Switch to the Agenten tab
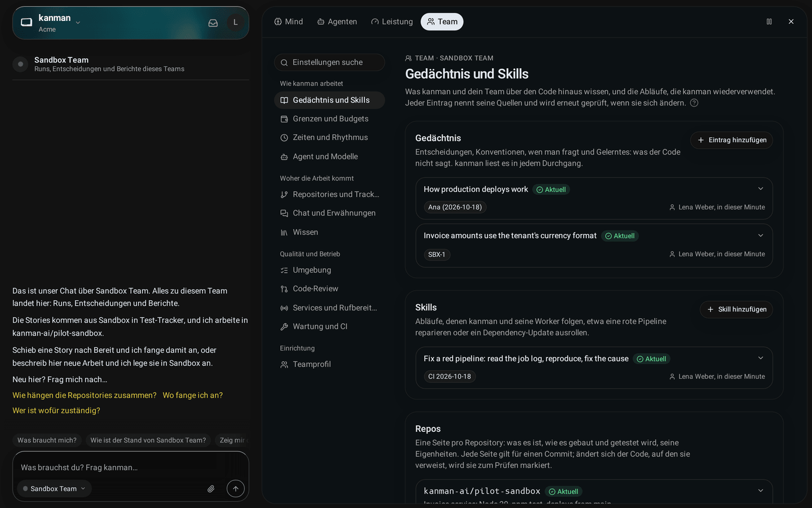Image resolution: width=812 pixels, height=508 pixels. (337, 21)
